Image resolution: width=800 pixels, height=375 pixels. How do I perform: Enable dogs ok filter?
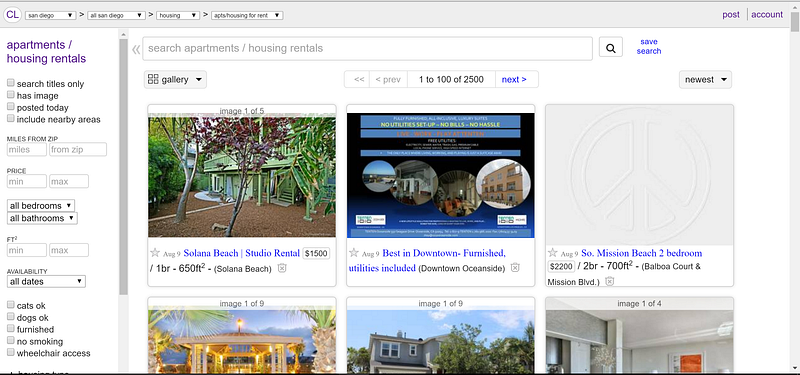coord(11,317)
